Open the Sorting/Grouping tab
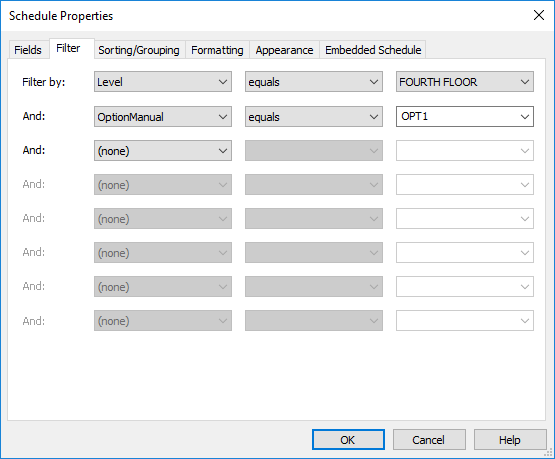The image size is (555, 459). [139, 50]
